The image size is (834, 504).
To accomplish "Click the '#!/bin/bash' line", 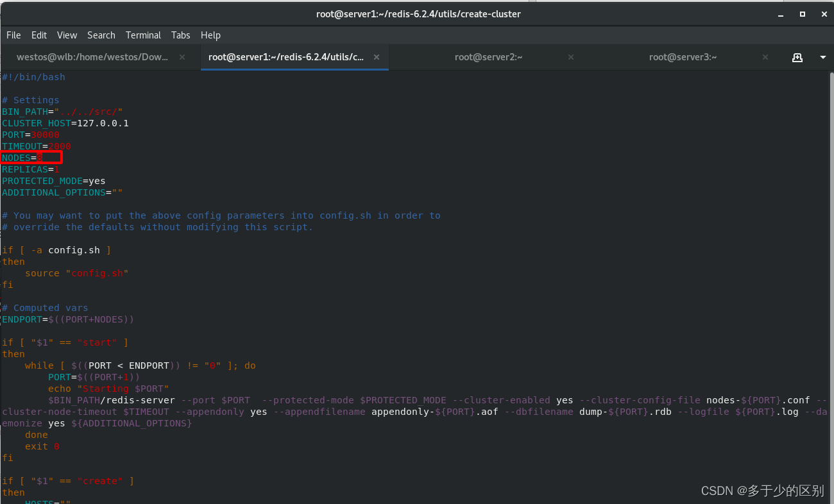I will [x=33, y=77].
